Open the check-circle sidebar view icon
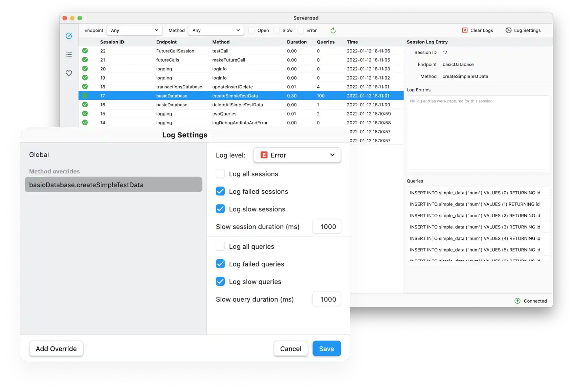This screenshot has width=574, height=392. click(69, 36)
